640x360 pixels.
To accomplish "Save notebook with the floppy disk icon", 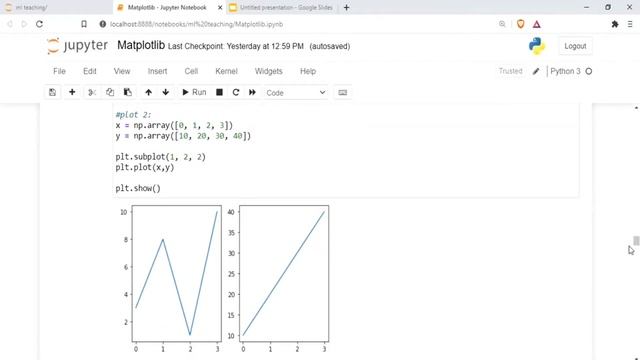I will click(52, 92).
